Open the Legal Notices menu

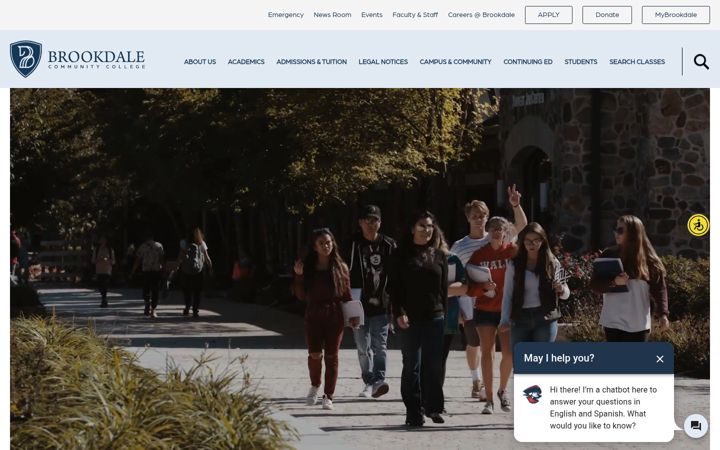[x=383, y=62]
